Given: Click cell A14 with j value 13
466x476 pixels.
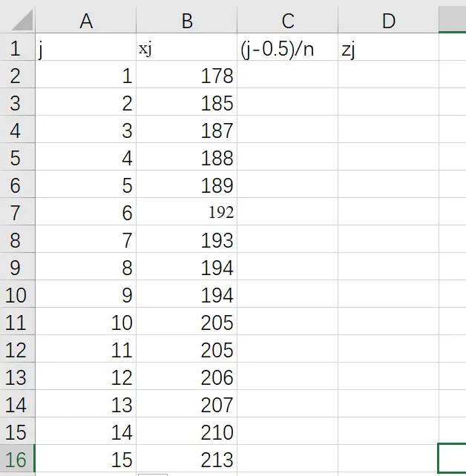Looking at the screenshot, I should 85,403.
